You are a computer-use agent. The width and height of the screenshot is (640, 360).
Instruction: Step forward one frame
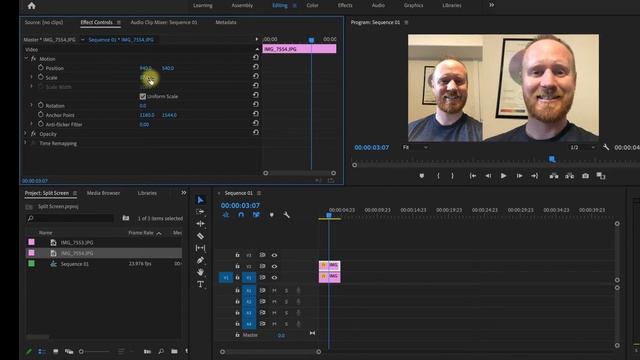tap(519, 176)
